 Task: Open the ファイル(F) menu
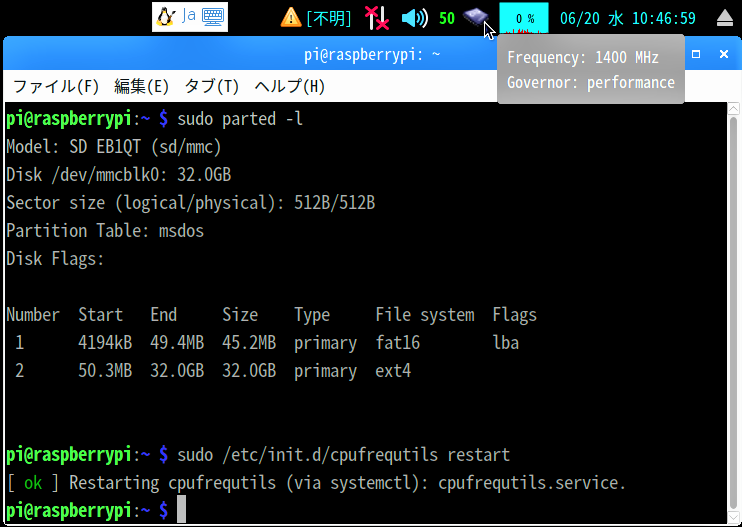tap(56, 87)
